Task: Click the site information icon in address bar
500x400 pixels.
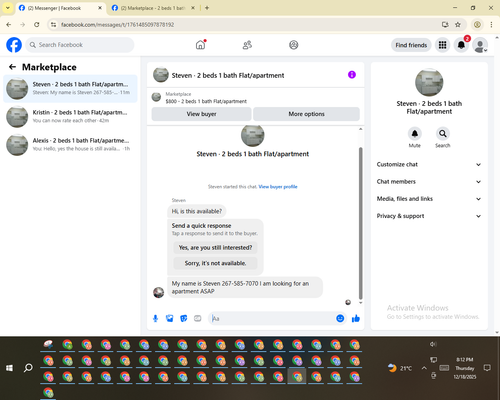Action: click(x=53, y=25)
